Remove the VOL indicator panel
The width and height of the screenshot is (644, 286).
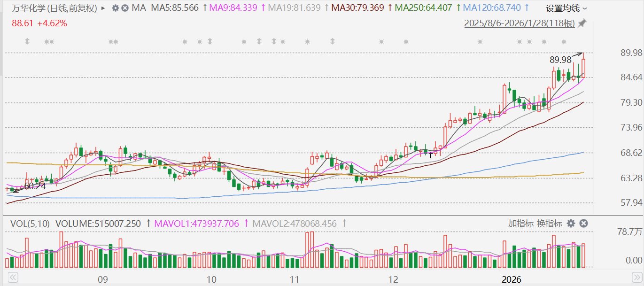click(x=583, y=224)
